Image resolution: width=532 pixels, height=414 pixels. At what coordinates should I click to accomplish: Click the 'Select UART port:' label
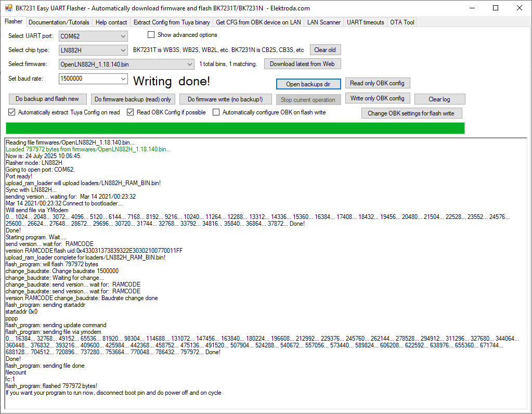tap(31, 36)
